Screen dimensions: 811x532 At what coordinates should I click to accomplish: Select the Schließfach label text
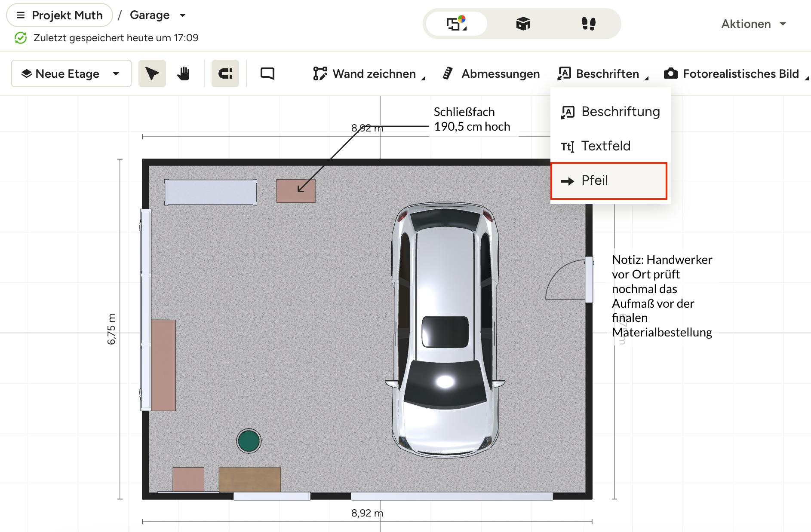click(472, 119)
